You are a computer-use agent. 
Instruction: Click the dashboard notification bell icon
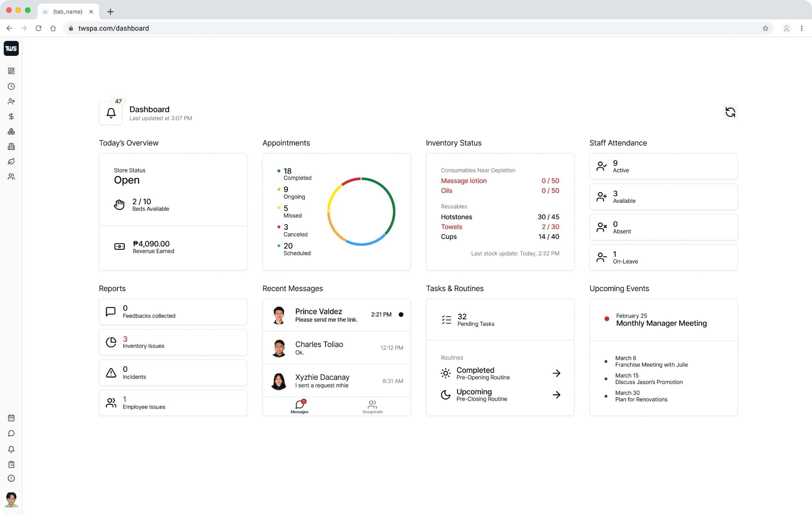tap(111, 113)
